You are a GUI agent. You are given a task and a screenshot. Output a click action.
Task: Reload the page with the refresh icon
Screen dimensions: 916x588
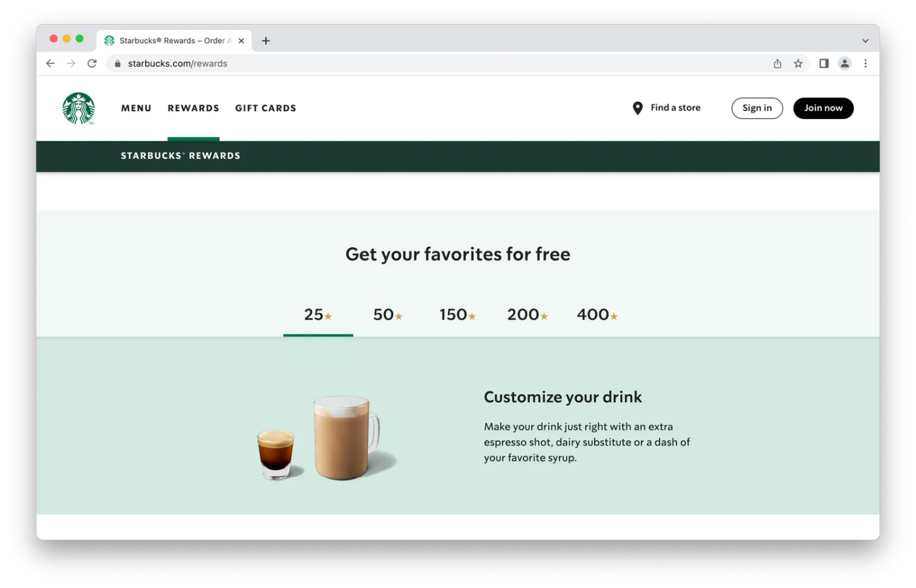[x=92, y=63]
